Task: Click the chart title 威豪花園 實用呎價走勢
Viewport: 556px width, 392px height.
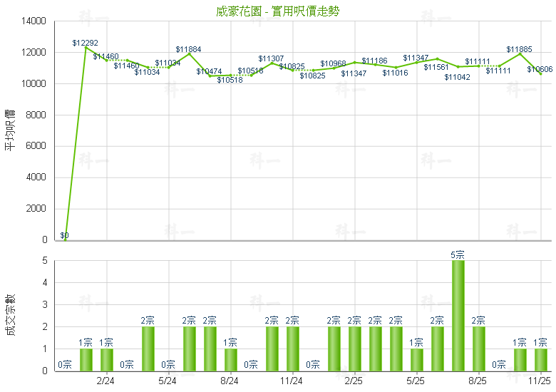Action: (x=277, y=11)
